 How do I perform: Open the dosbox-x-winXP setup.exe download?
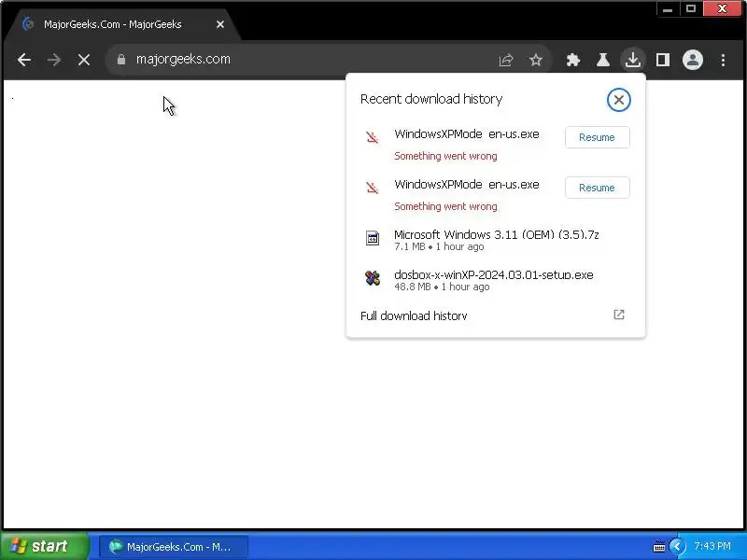(496, 280)
